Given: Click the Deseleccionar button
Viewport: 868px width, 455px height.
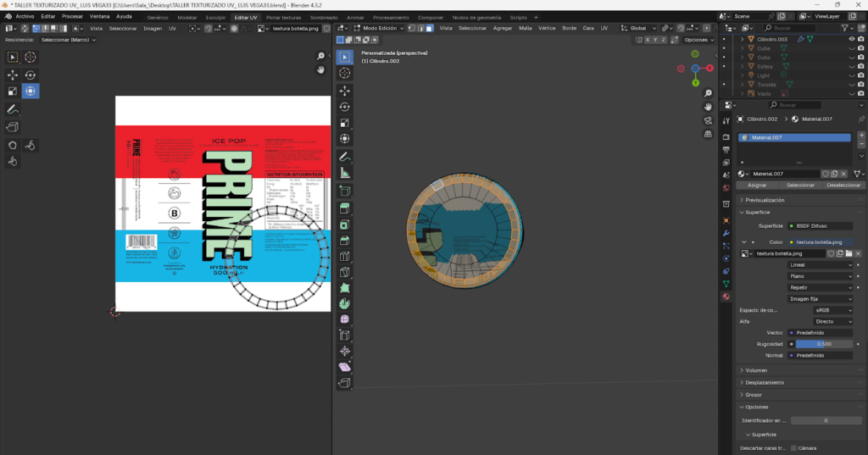Looking at the screenshot, I should tap(843, 186).
